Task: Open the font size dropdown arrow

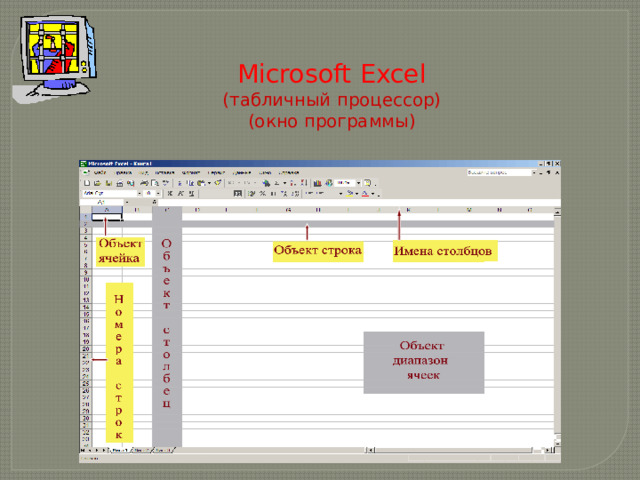Action: (158, 193)
